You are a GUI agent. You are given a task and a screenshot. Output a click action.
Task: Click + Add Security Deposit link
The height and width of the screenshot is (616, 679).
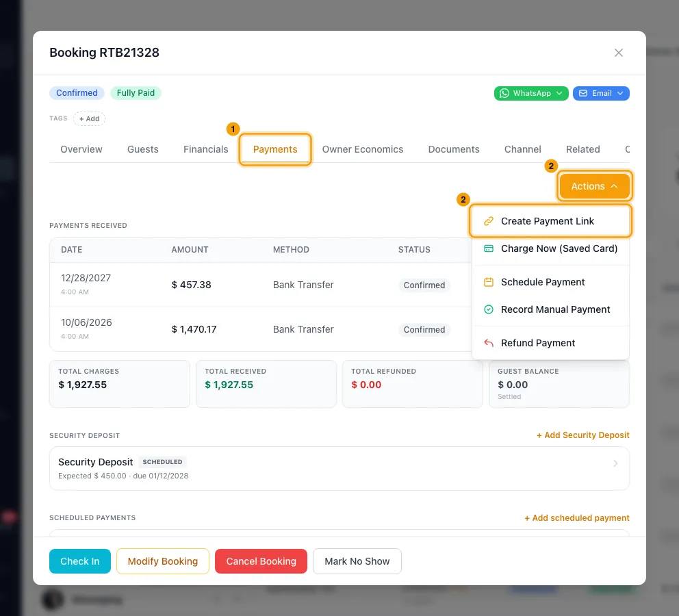[x=583, y=435]
